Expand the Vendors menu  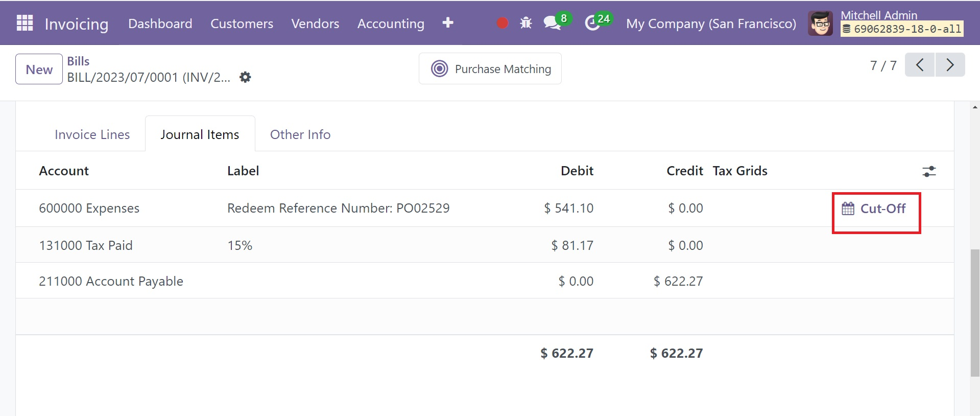(x=315, y=24)
